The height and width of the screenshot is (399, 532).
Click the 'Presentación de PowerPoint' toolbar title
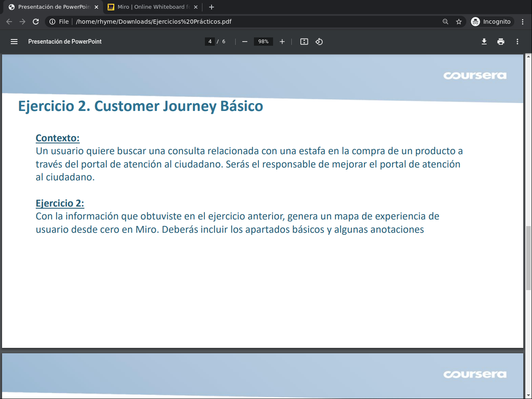65,42
